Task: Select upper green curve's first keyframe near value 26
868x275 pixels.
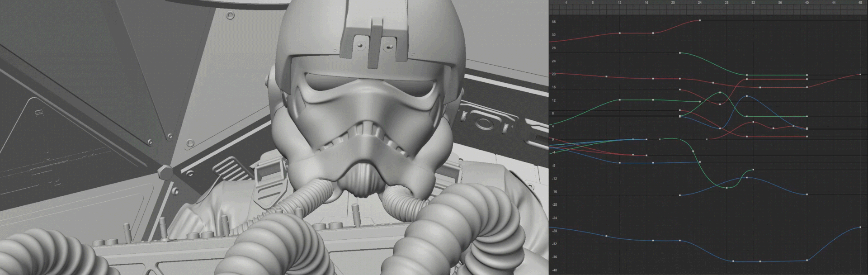Action: click(680, 53)
